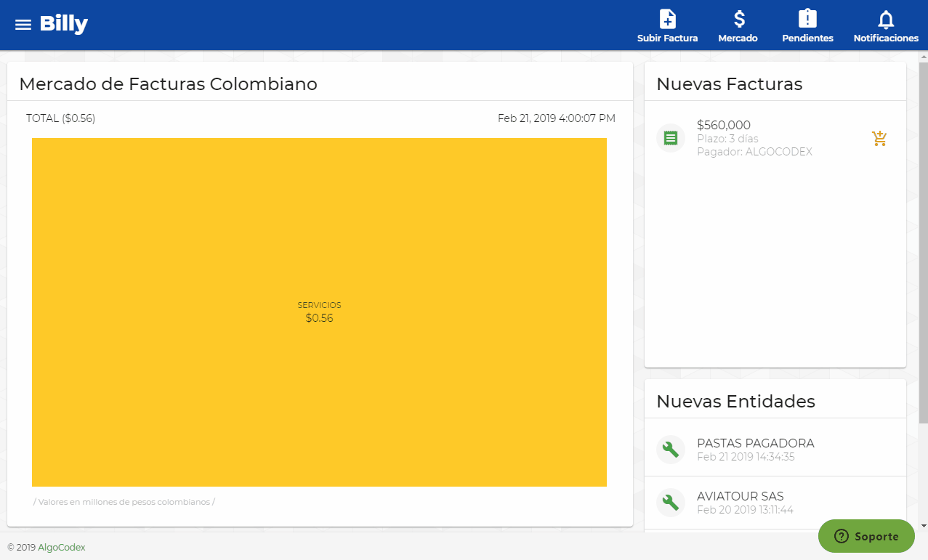The width and height of the screenshot is (928, 560).
Task: Click the green invoice icon under Nuevas Facturas
Action: pos(670,137)
